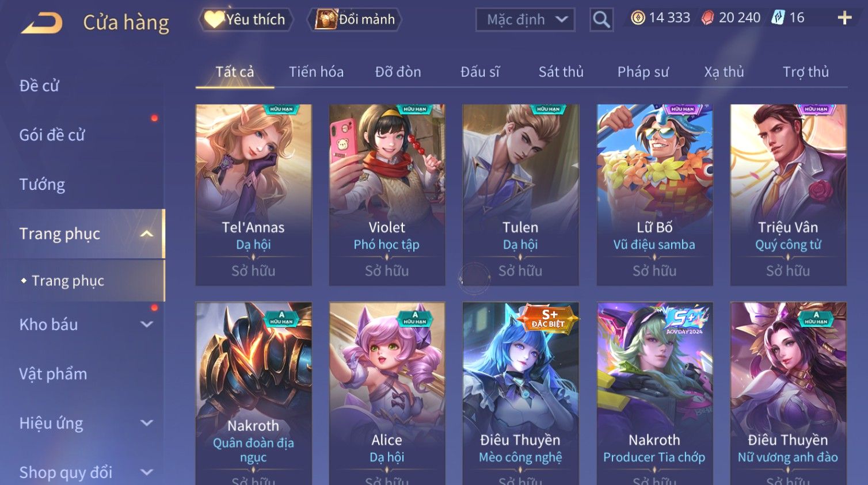Click the gold coin currency icon
The image size is (868, 485).
(x=638, y=18)
